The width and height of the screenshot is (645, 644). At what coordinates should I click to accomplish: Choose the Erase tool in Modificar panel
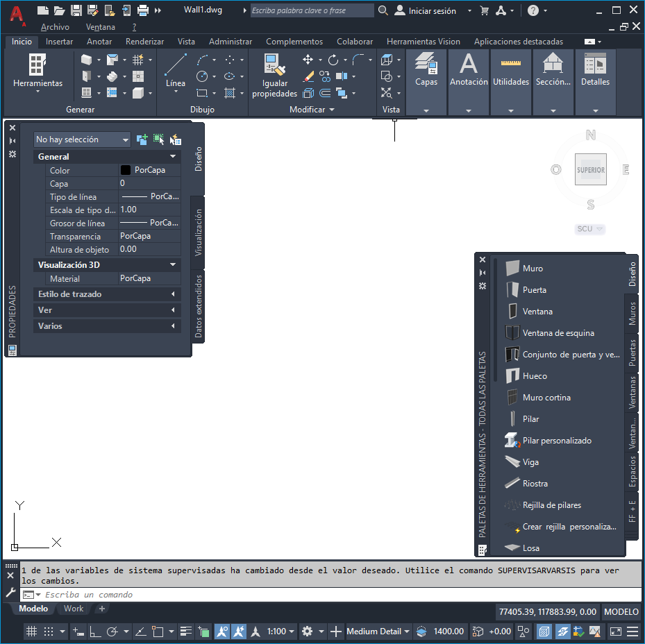[x=308, y=76]
